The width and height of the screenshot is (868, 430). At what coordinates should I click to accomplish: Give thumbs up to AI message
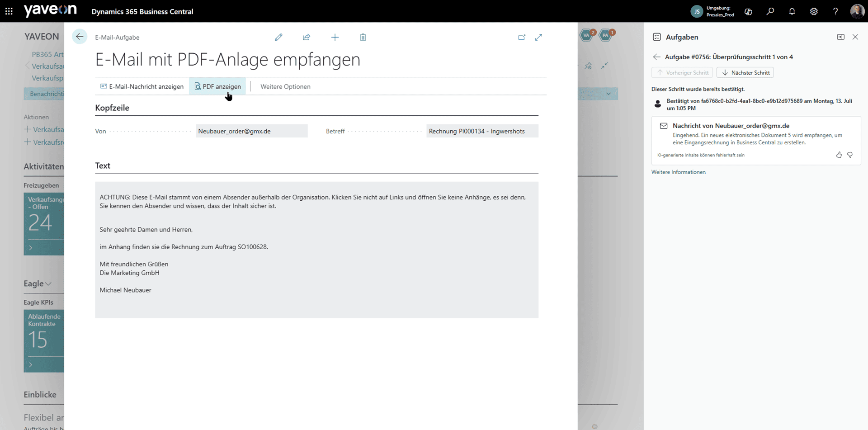[x=839, y=155]
